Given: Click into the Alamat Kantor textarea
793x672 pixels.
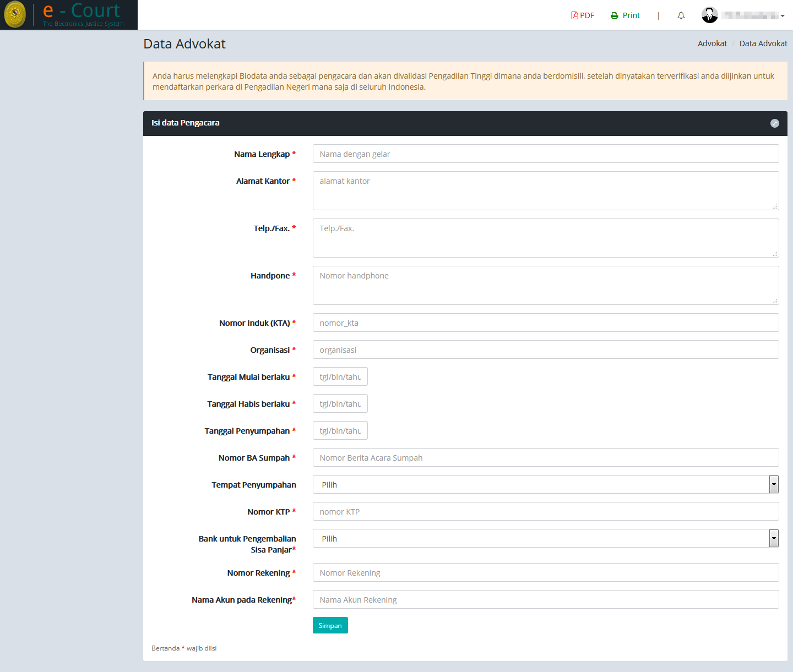Looking at the screenshot, I should pyautogui.click(x=545, y=190).
